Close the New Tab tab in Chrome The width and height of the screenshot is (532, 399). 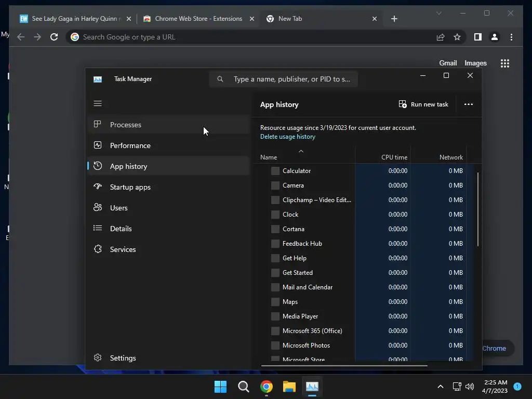click(x=374, y=19)
